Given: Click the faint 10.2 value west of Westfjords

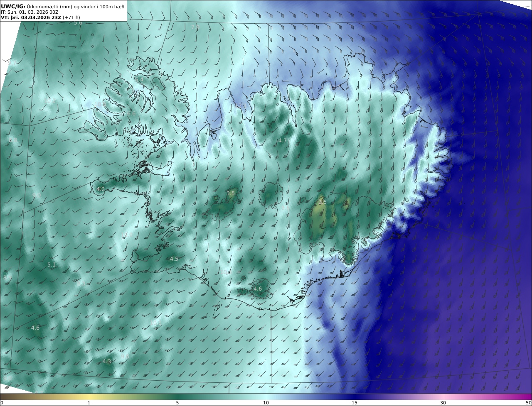Looking at the screenshot, I should pos(49,101).
